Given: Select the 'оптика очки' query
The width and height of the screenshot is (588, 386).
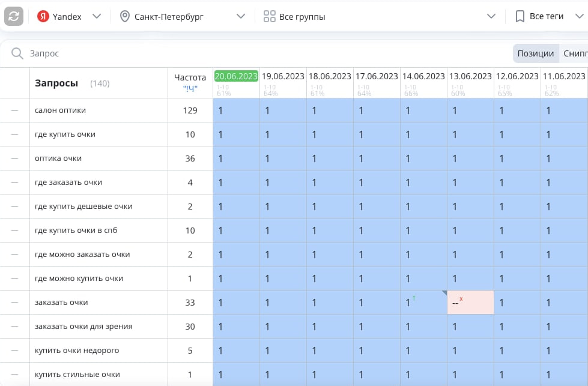Looking at the screenshot, I should 58,158.
